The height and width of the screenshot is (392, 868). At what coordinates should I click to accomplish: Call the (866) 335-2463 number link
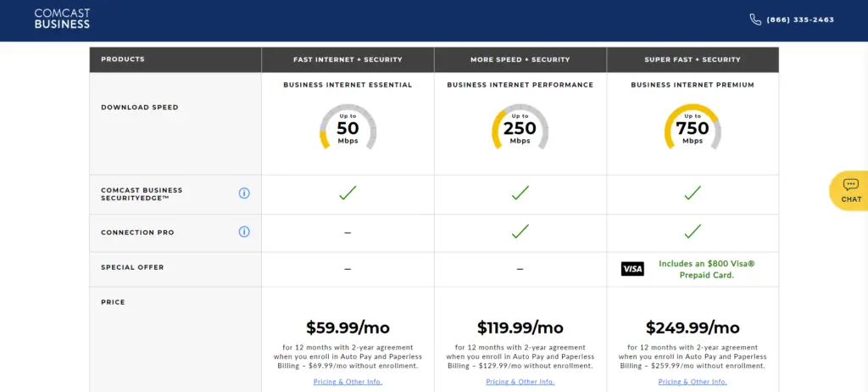pyautogui.click(x=800, y=20)
